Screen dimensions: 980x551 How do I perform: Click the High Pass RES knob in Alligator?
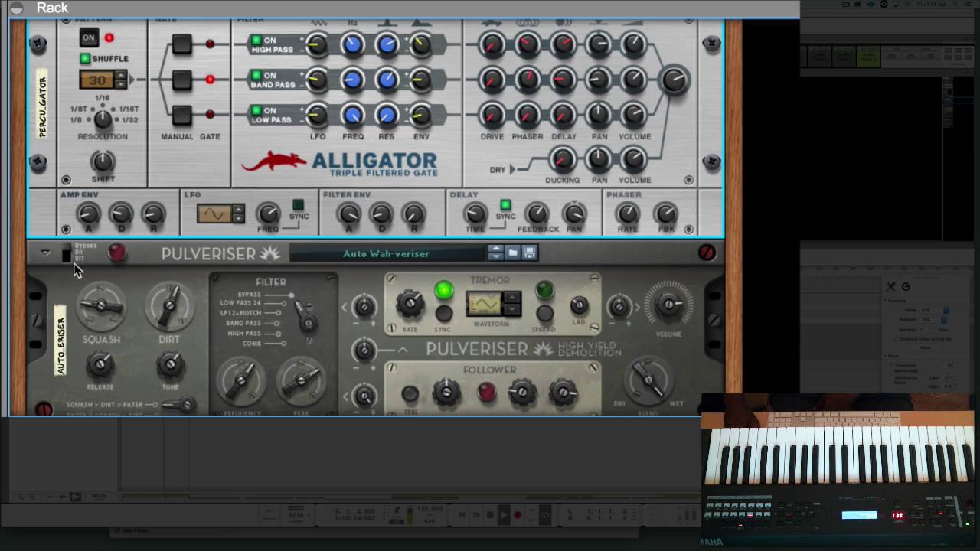tap(387, 45)
